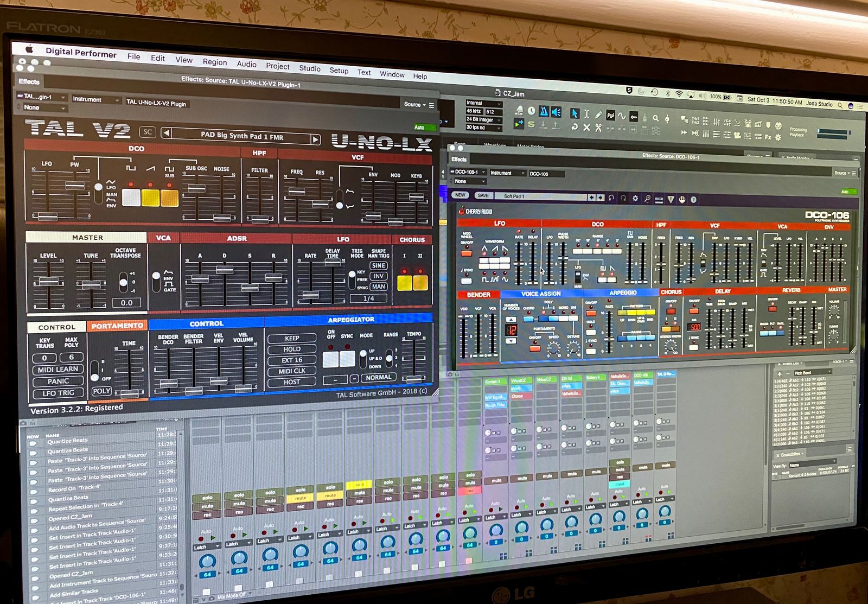Viewport: 868px width, 604px height.
Task: Click next preset arrow in TAL U-NO-LX
Action: click(315, 139)
